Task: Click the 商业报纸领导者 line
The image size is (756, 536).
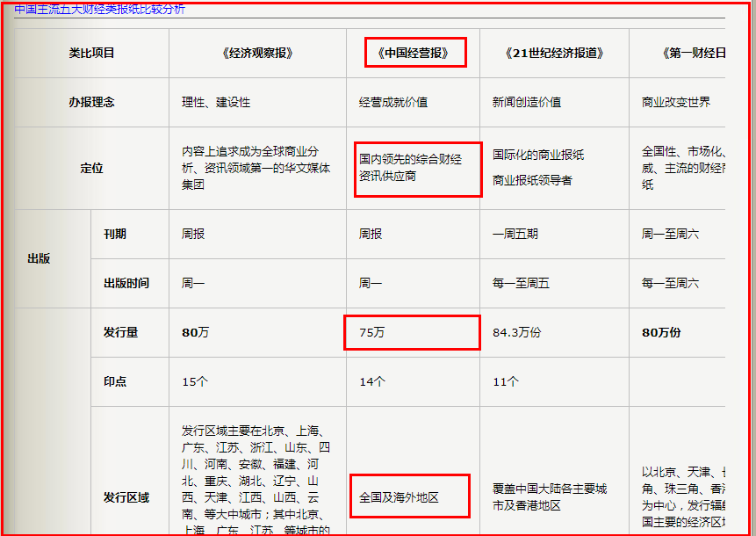Action: (x=532, y=180)
